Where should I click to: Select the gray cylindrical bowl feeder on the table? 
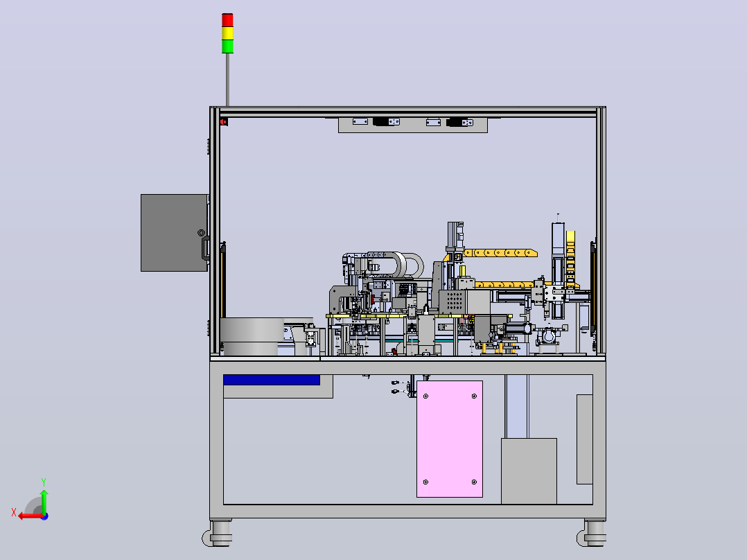point(252,336)
